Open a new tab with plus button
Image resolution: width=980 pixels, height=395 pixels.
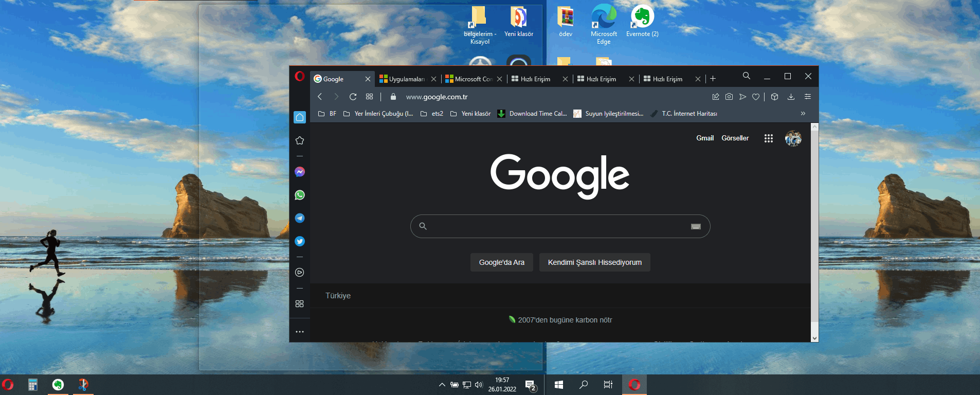pyautogui.click(x=713, y=79)
